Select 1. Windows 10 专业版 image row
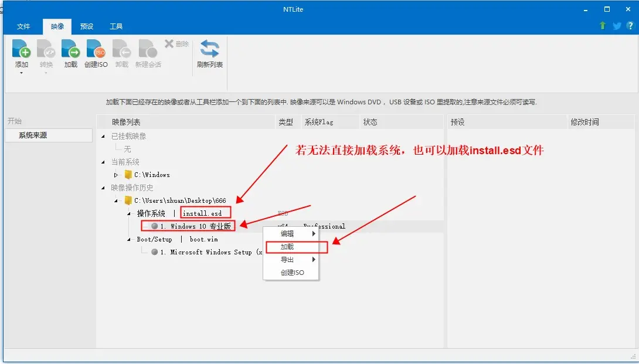639x364 pixels. [196, 226]
